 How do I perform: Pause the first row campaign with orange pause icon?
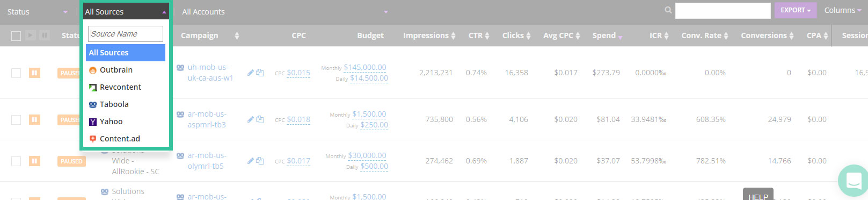34,73
